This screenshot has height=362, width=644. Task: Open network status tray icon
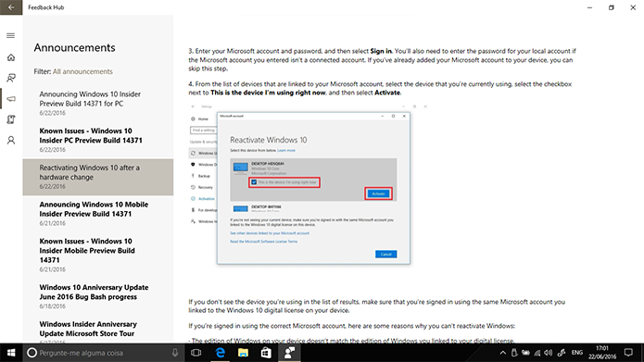tap(537, 353)
